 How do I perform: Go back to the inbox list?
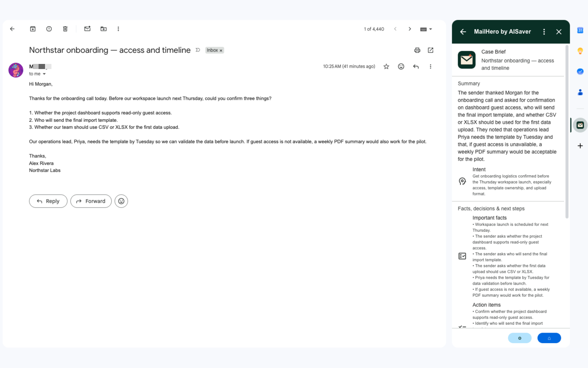coord(12,29)
